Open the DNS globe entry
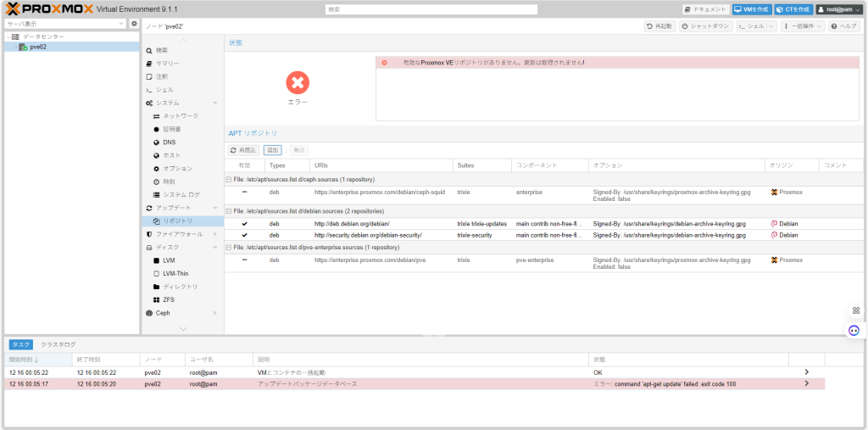Screen dimensions: 868x430 156,142
